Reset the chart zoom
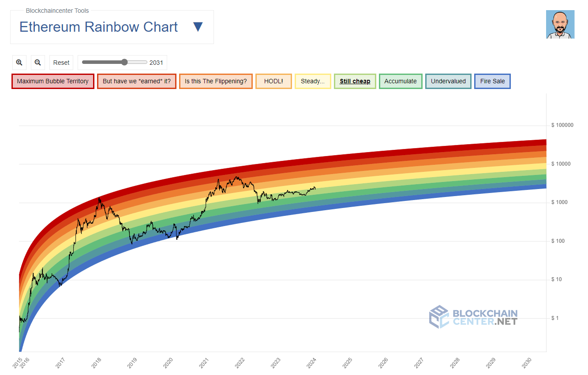The height and width of the screenshot is (375, 588). (x=61, y=63)
